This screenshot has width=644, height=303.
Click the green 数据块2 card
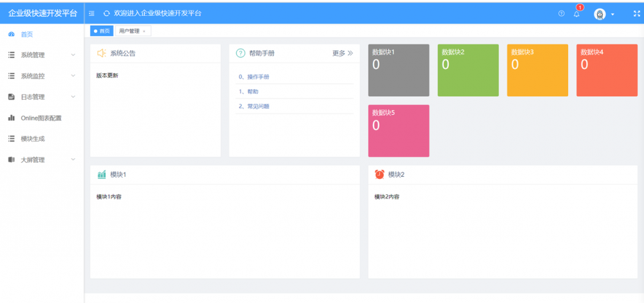point(468,70)
